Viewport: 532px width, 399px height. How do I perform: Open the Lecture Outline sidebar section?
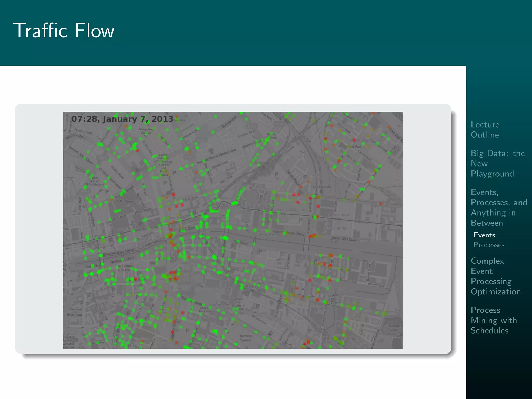485,130
